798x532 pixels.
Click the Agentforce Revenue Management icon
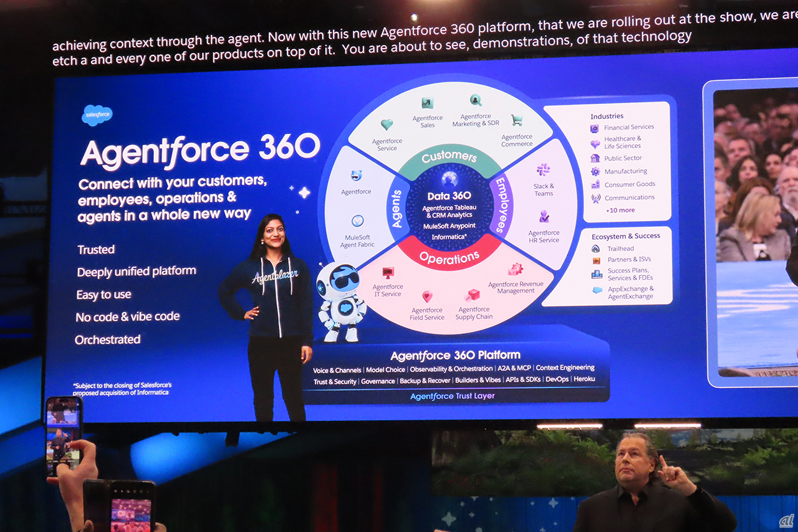(x=516, y=269)
